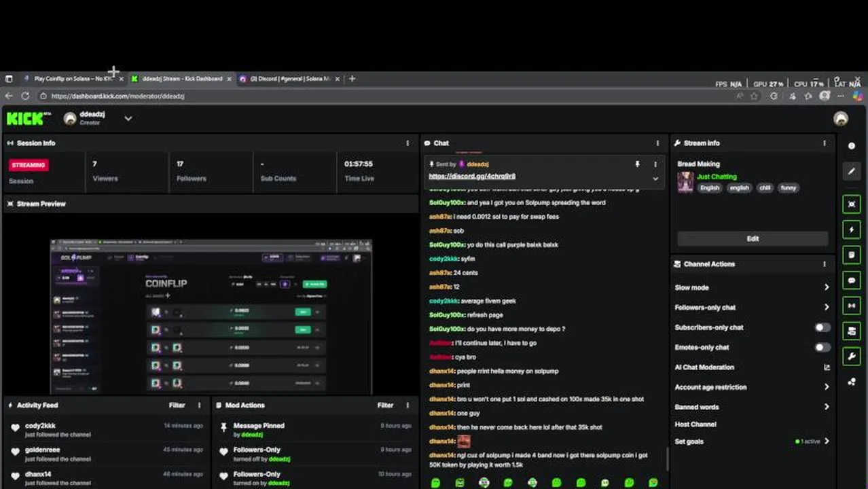Expand Set goals row
Screen dimensions: 868x489
tap(827, 441)
